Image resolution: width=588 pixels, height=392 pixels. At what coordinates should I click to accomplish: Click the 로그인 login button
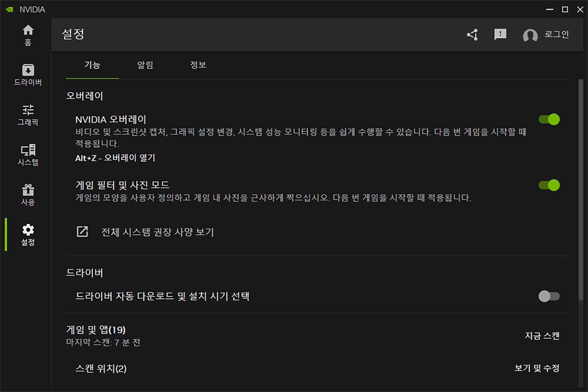point(556,34)
